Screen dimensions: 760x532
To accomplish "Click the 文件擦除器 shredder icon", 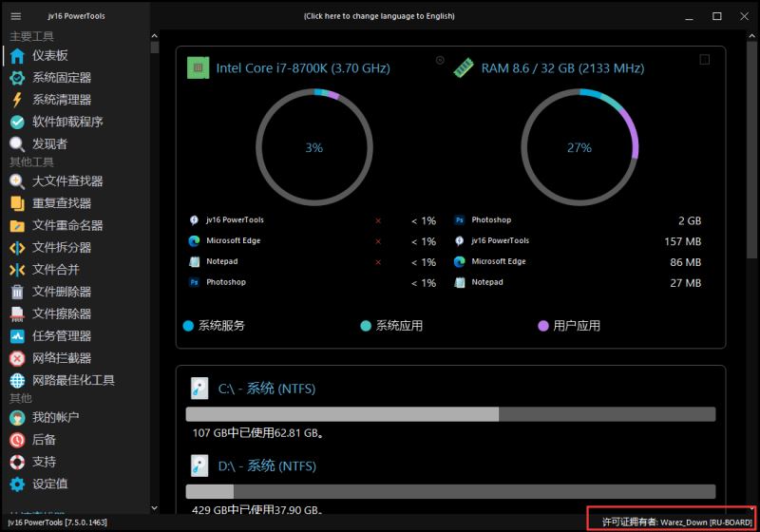I will tap(17, 313).
